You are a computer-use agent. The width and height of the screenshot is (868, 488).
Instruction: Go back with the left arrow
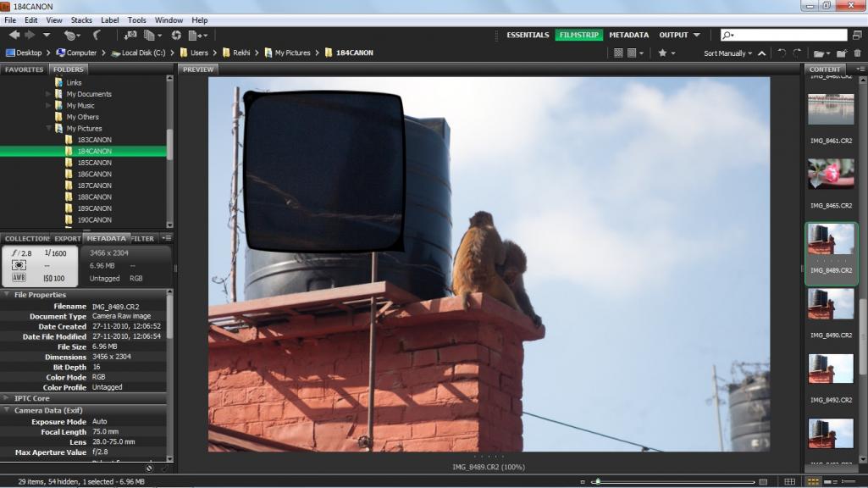(x=14, y=35)
